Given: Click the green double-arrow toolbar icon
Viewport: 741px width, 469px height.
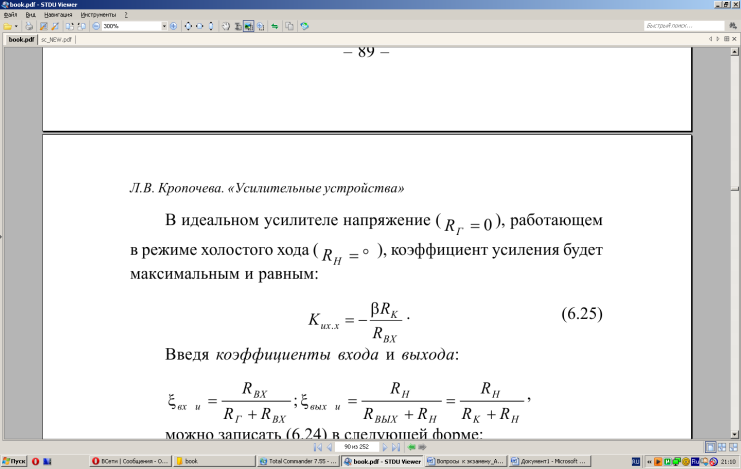Looking at the screenshot, I should (275, 26).
